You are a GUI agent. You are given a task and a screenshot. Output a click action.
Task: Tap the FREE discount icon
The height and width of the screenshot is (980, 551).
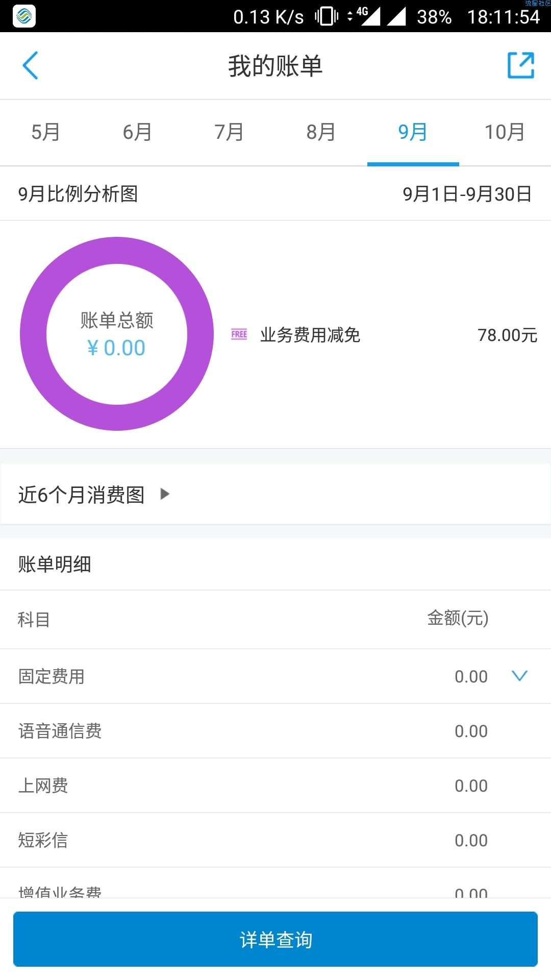tap(239, 334)
